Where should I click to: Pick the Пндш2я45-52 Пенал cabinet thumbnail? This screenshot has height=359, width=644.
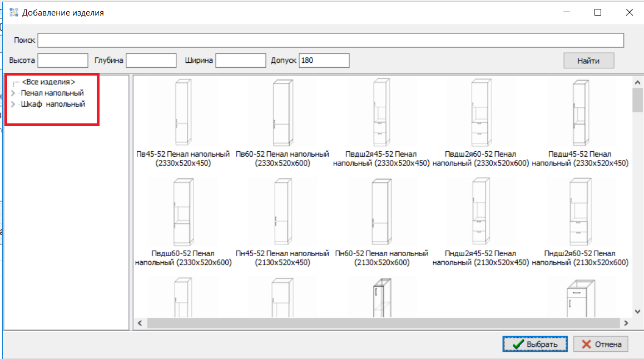(480, 212)
